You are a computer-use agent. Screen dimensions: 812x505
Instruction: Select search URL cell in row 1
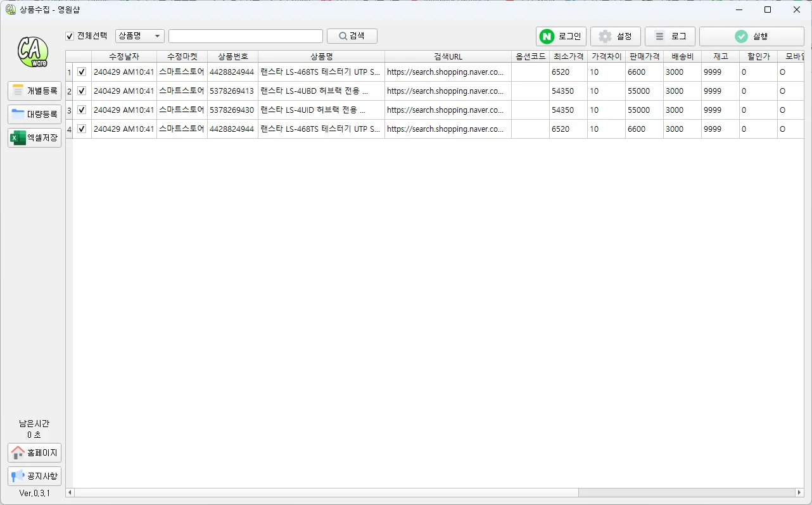pos(448,72)
